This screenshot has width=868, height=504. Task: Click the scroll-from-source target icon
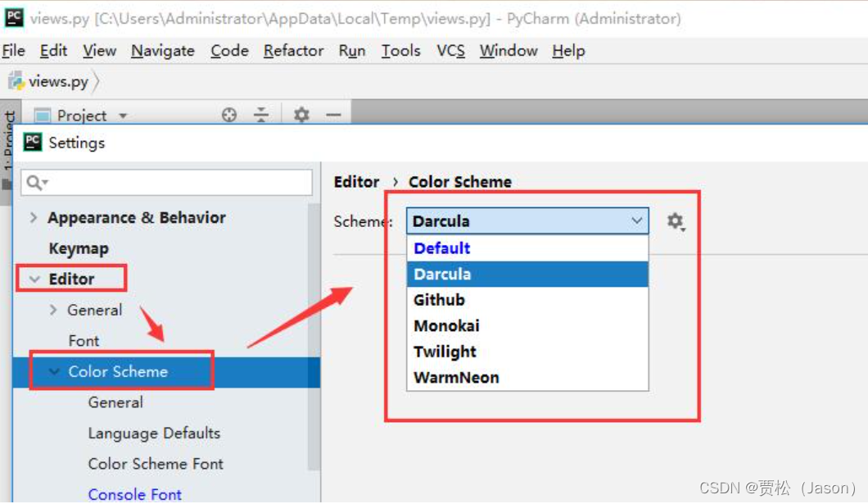point(229,115)
